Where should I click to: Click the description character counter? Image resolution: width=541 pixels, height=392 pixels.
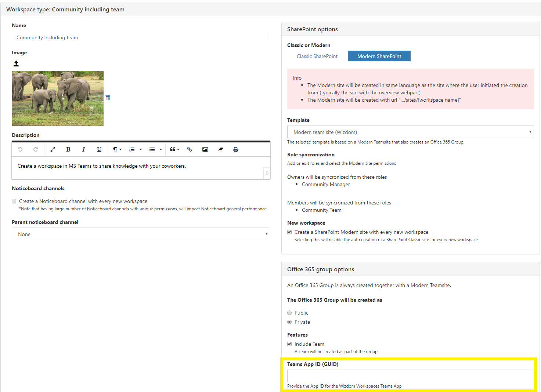(x=267, y=173)
